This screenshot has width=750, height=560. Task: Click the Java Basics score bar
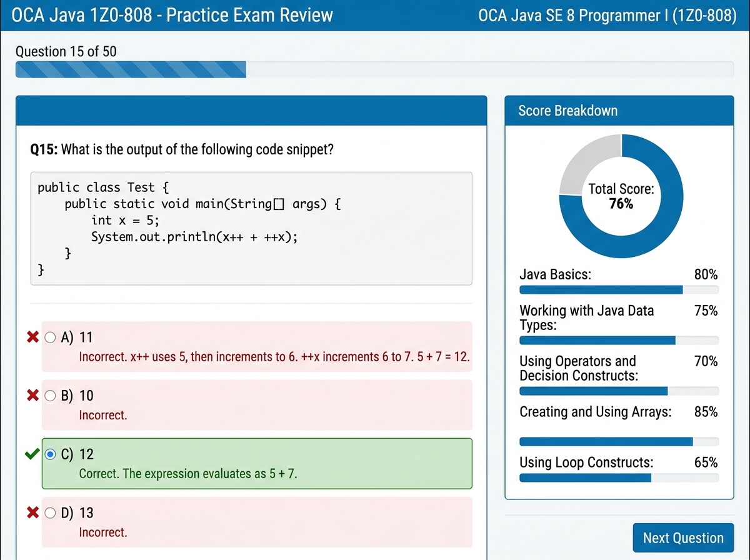[x=619, y=290]
